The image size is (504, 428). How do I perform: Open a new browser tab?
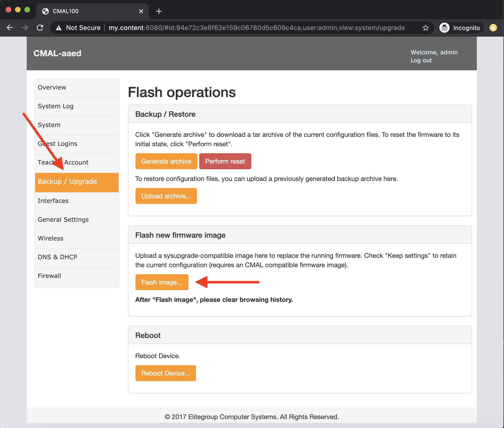coord(159,11)
